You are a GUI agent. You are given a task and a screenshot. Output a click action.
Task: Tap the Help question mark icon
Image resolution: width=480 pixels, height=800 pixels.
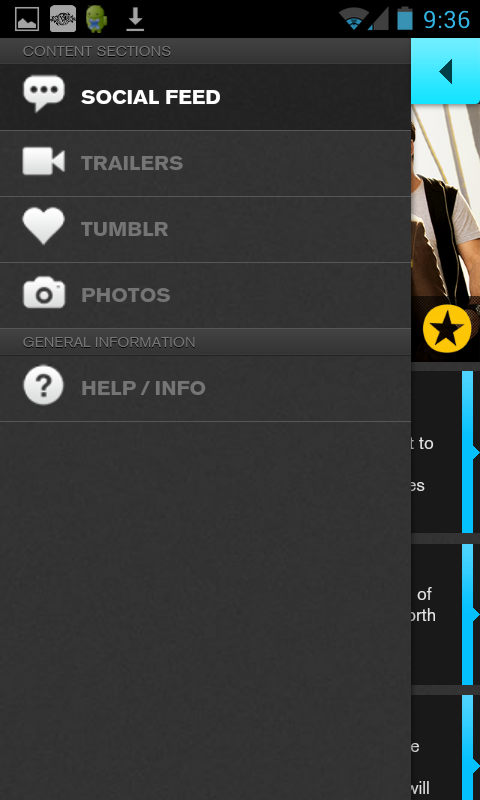tap(44, 385)
